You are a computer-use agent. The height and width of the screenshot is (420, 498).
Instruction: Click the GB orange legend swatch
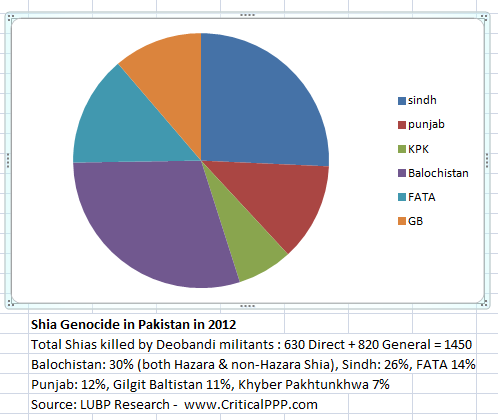[x=402, y=221]
